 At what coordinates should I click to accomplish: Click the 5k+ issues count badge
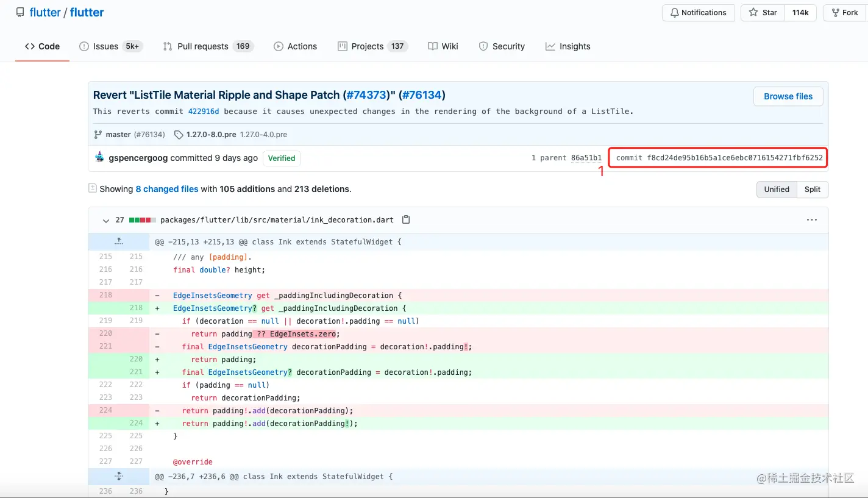coord(132,46)
